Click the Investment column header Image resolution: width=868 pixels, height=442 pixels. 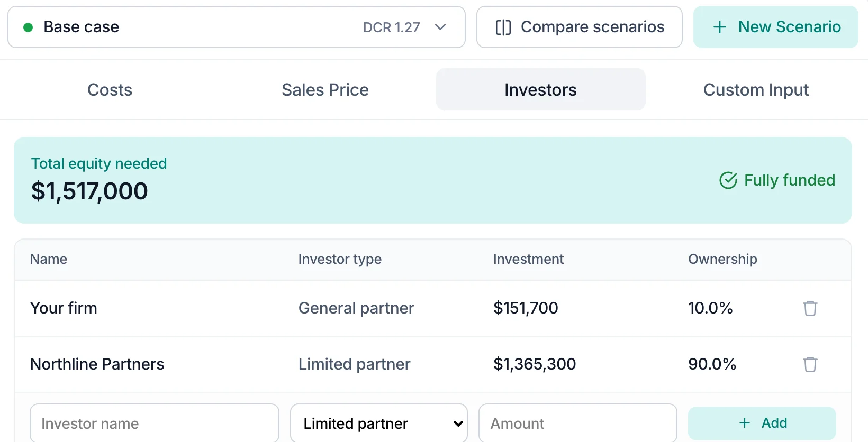pos(528,259)
